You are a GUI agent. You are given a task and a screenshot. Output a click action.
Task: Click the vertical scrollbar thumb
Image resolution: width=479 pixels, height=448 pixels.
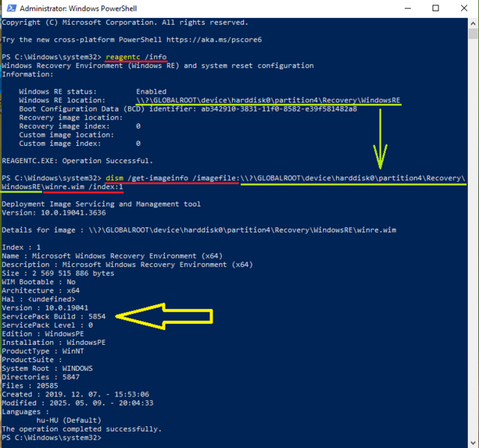(x=473, y=33)
